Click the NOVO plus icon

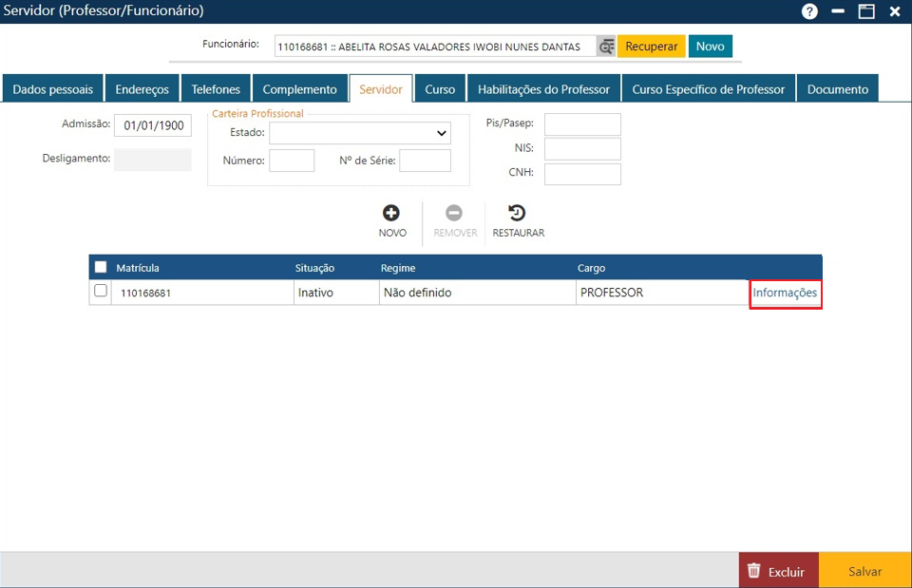click(x=391, y=214)
